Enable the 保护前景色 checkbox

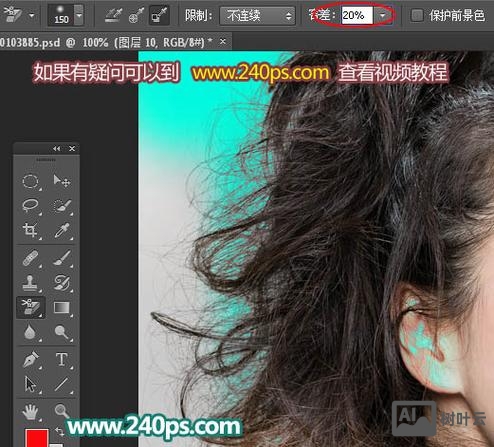(417, 15)
